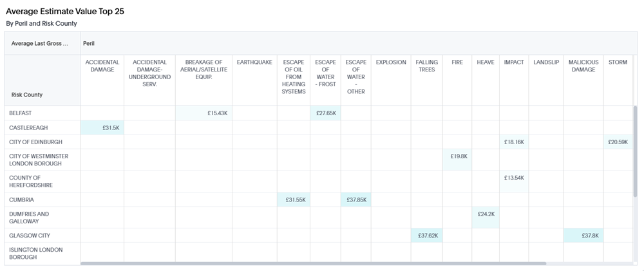Select the ACCIDENTAL DAMAGE column header

pyautogui.click(x=102, y=66)
